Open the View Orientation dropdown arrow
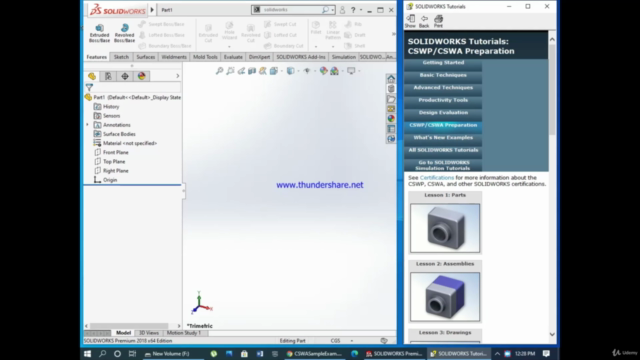 (281, 71)
